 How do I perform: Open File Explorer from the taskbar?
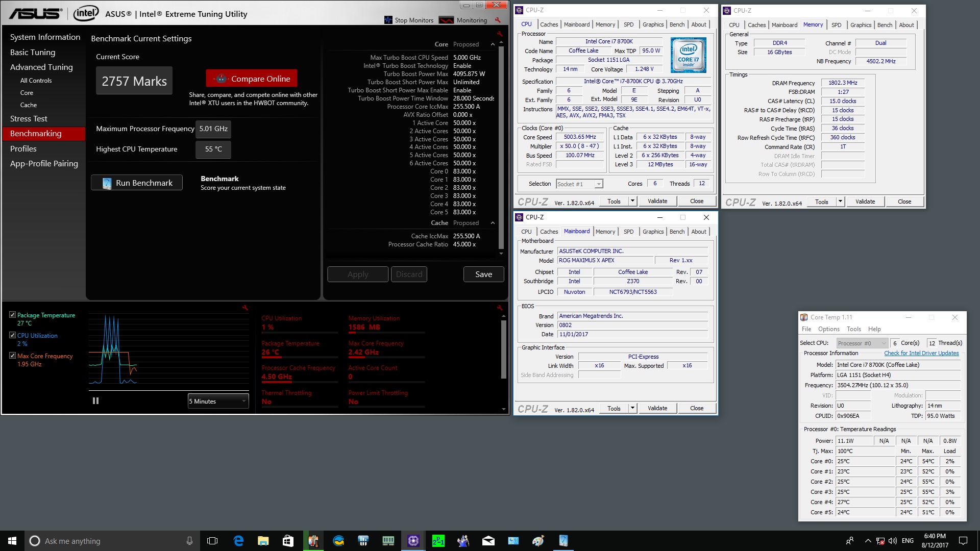click(x=263, y=541)
